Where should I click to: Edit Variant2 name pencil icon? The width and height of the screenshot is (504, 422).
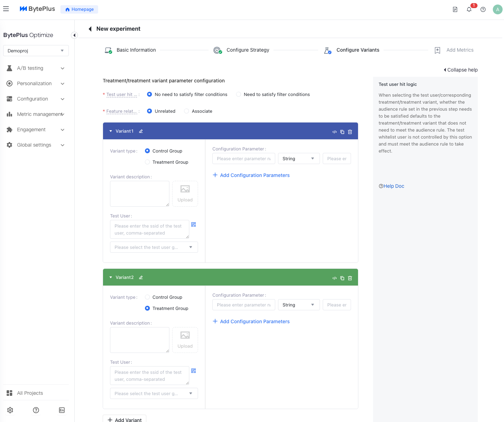141,277
